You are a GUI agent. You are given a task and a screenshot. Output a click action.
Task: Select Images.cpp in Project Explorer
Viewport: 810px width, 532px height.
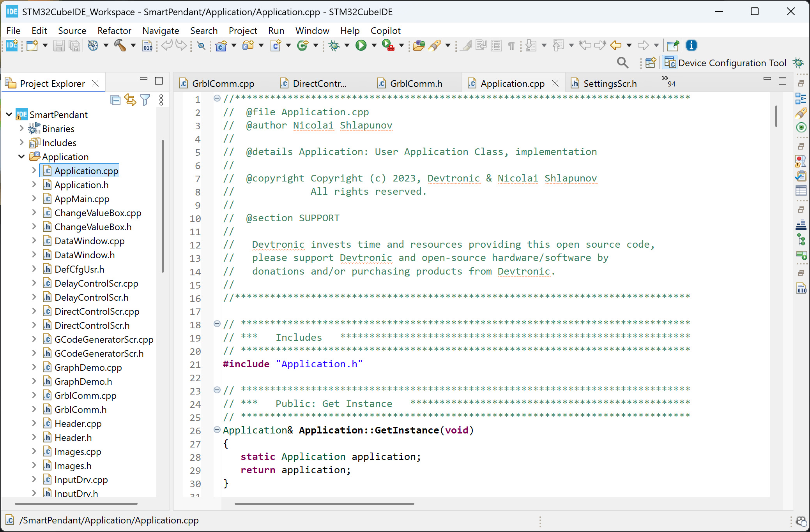(78, 451)
